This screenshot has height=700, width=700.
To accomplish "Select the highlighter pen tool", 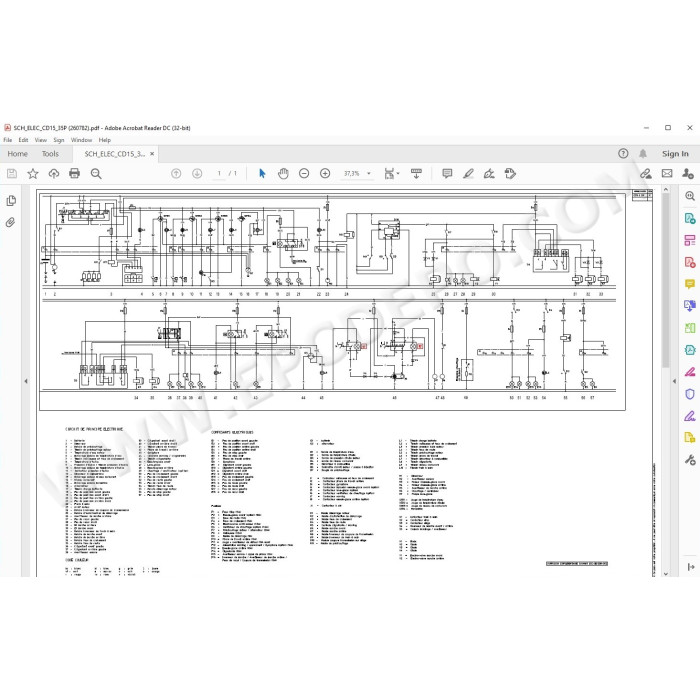I will (468, 173).
